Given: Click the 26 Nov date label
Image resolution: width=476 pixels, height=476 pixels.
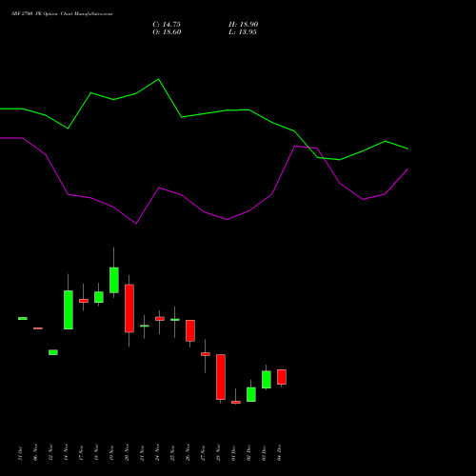Looking at the screenshot, I should click(x=188, y=452).
